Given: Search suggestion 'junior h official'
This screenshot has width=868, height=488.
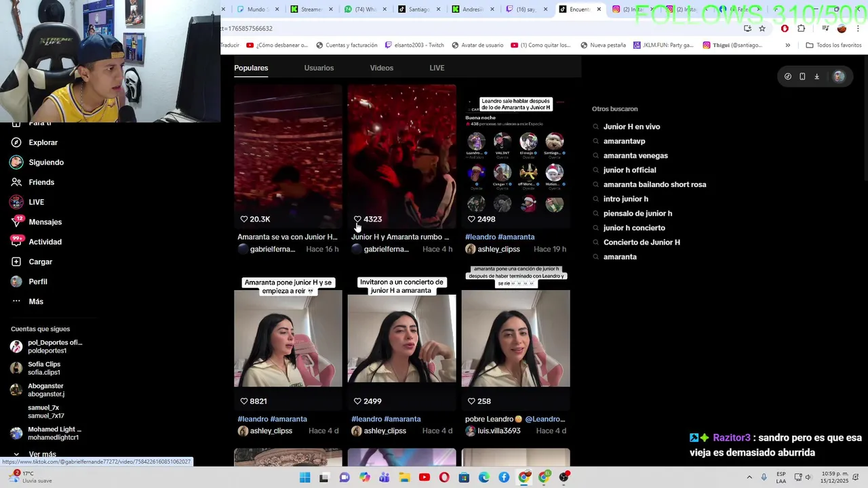Looking at the screenshot, I should (x=629, y=170).
